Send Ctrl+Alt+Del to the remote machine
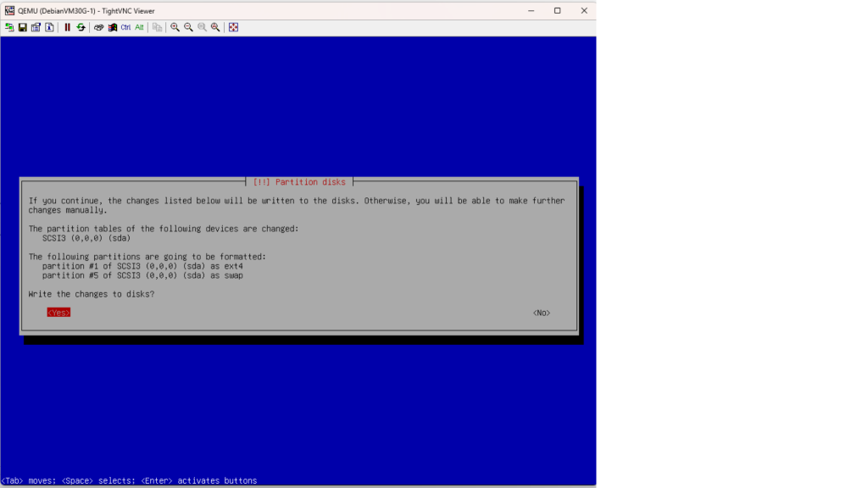The height and width of the screenshot is (488, 868). coord(99,27)
